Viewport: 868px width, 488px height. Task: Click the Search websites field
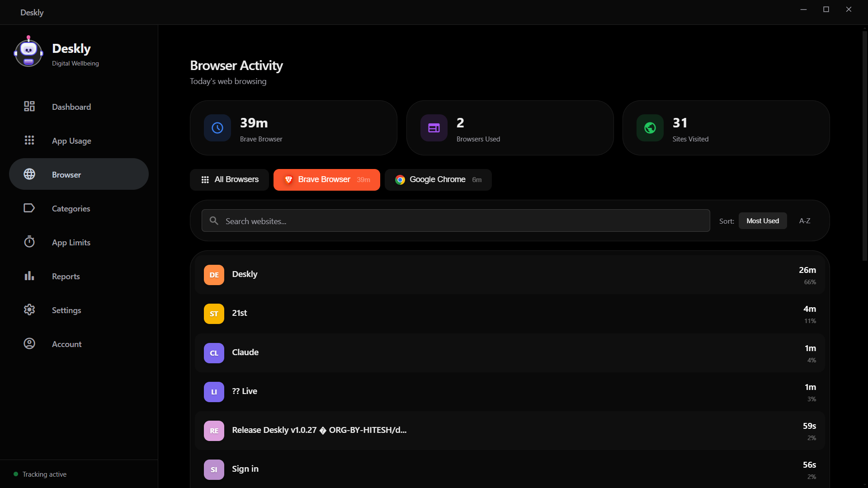coord(456,221)
